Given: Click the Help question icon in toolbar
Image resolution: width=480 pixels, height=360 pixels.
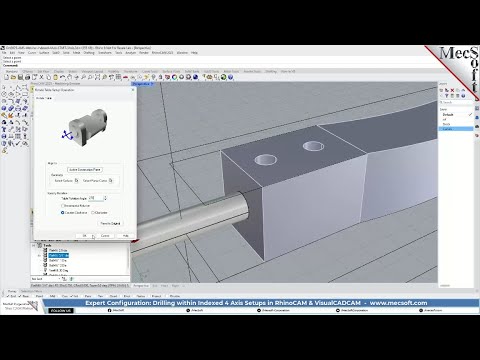Looking at the screenshot, I should tap(230, 77).
